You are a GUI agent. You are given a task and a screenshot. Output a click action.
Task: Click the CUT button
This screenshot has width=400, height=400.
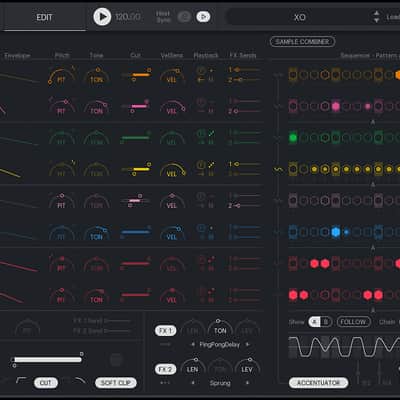point(46,383)
